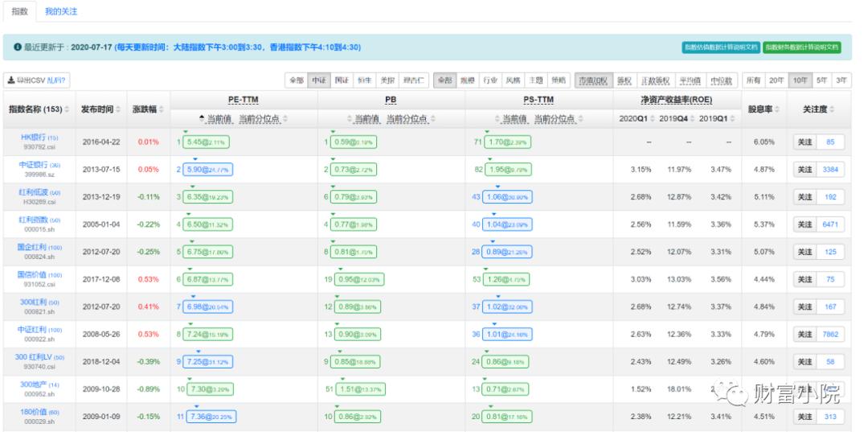868x432 pixels.
Task: Set time range to 10年
Action: pos(800,80)
